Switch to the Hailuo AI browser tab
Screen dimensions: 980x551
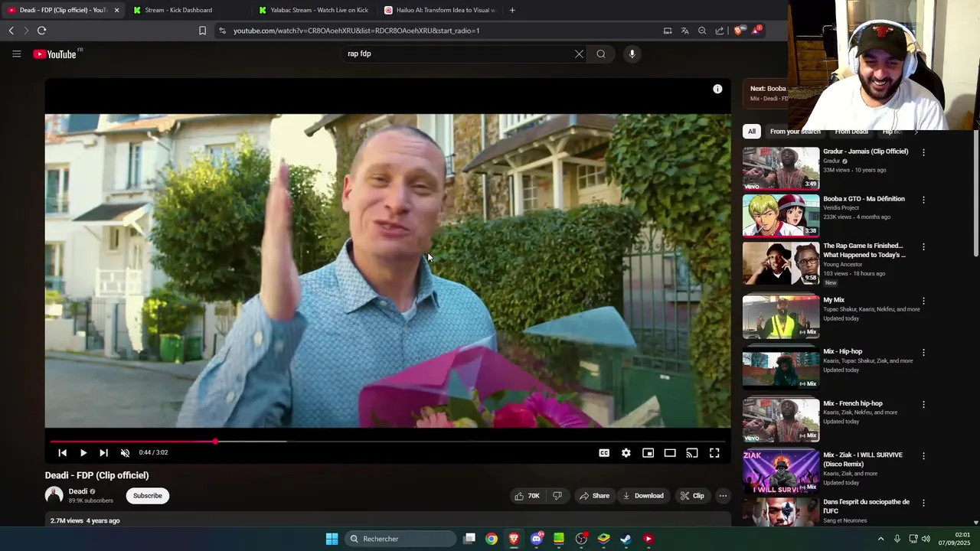click(439, 10)
